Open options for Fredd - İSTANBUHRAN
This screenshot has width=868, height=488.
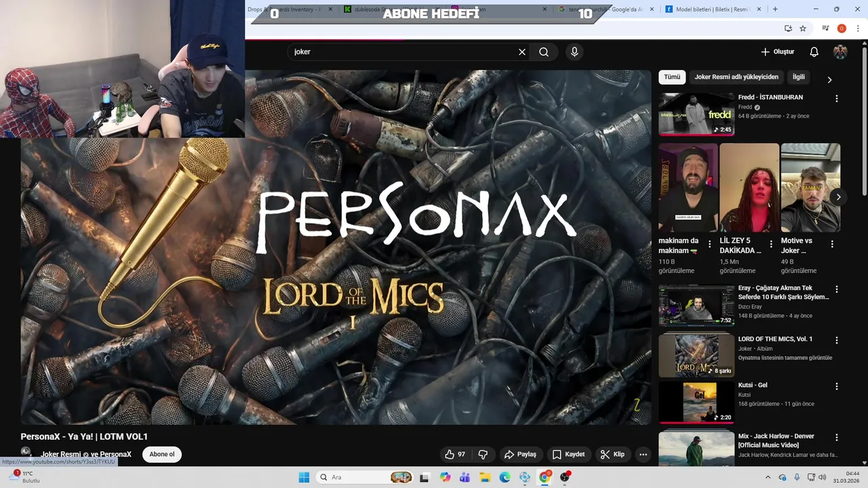[x=836, y=98]
